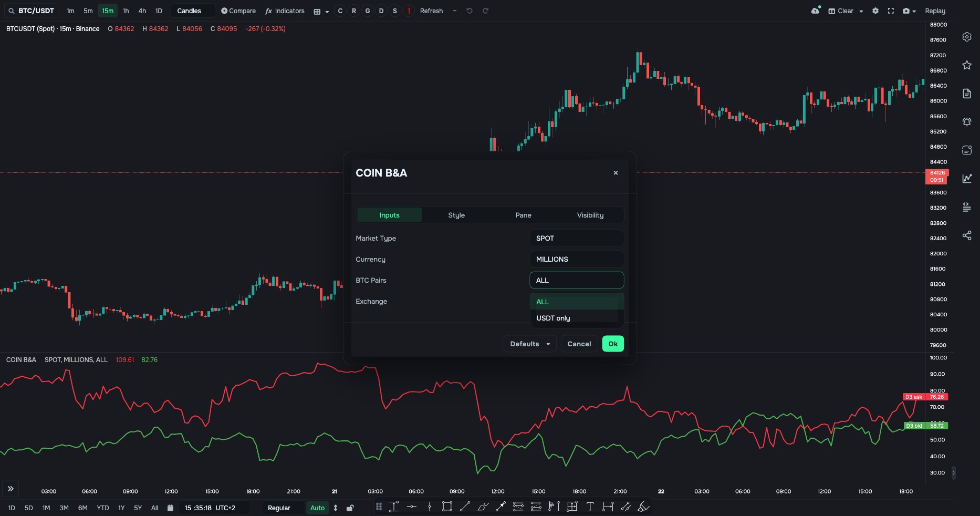Click the Refresh button
Viewport: 980px width, 516px height.
click(432, 11)
